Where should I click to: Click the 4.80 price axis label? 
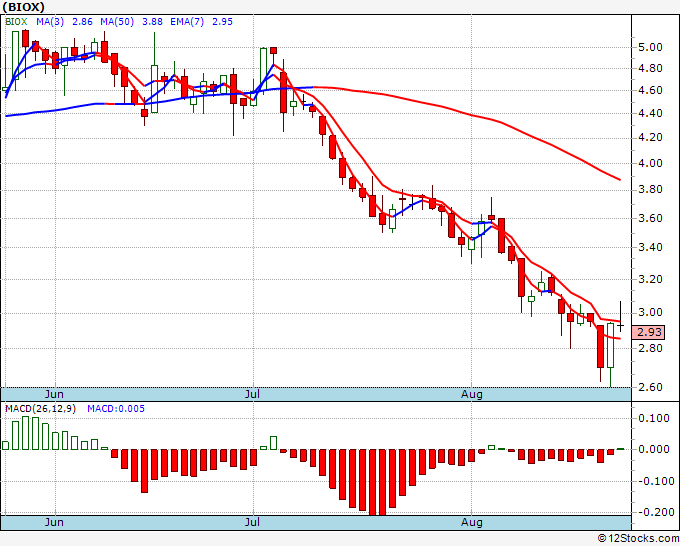[x=650, y=68]
